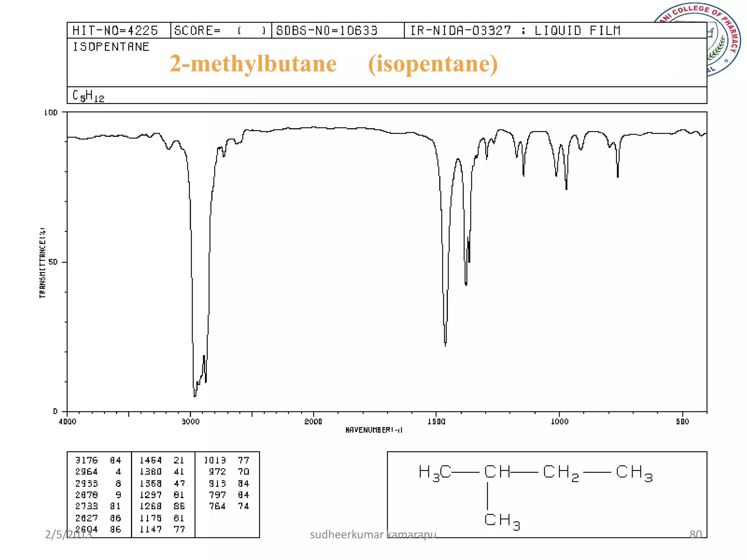Click the peak table row 1147 77

pyautogui.click(x=162, y=529)
